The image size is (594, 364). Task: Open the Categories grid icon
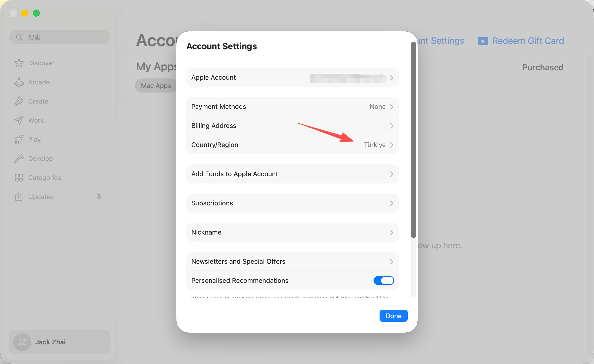[19, 177]
